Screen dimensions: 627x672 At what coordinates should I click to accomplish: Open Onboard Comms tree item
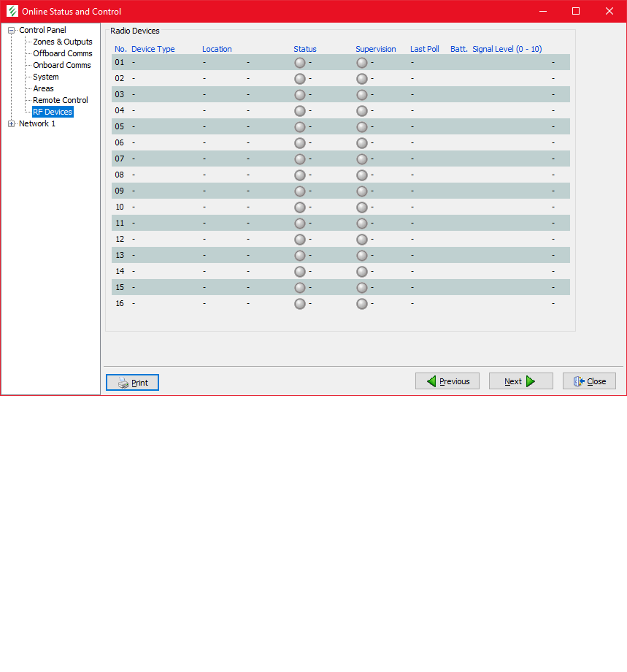(x=61, y=66)
